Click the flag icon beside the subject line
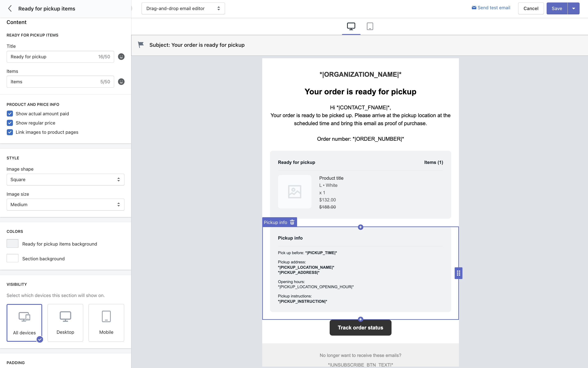 tap(141, 45)
